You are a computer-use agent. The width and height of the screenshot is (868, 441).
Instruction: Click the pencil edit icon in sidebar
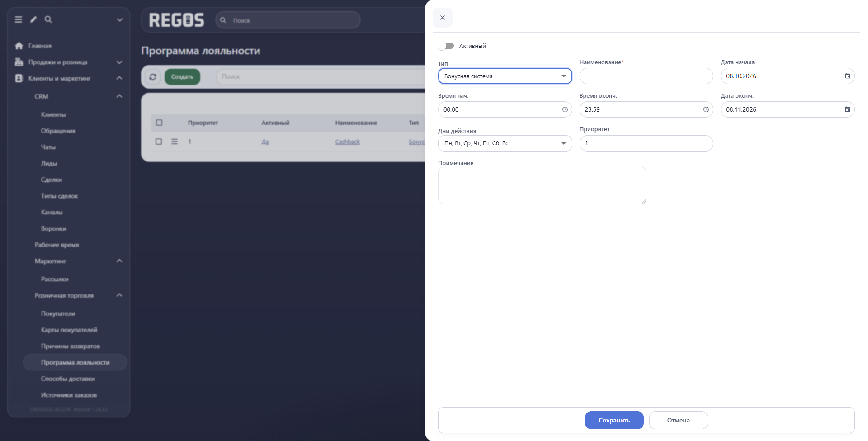click(33, 19)
